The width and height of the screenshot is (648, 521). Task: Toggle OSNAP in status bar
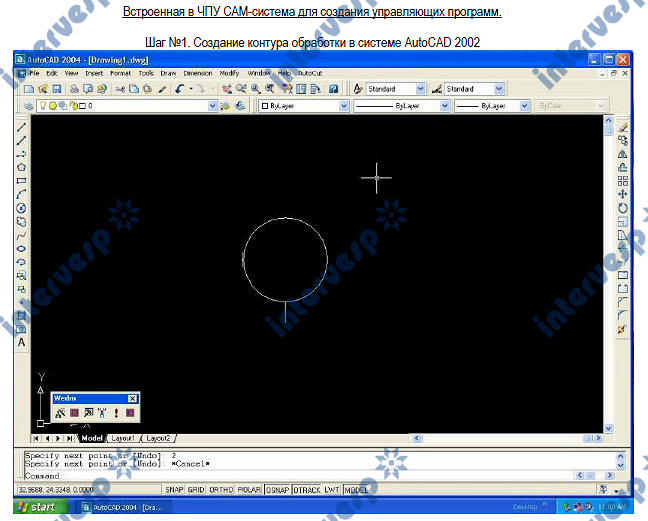click(278, 491)
